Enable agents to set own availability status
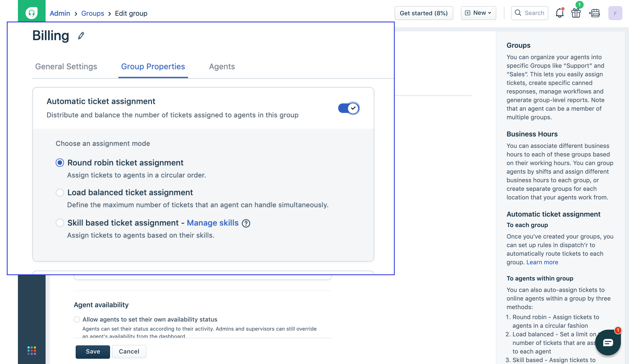The height and width of the screenshot is (364, 629). (x=77, y=319)
